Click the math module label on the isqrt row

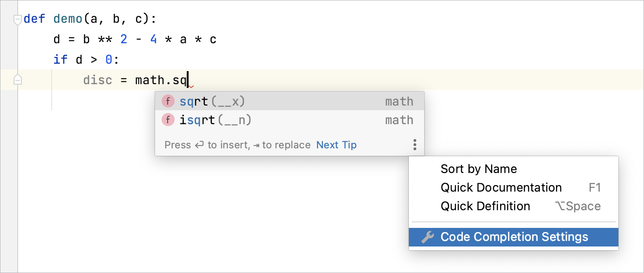click(399, 120)
